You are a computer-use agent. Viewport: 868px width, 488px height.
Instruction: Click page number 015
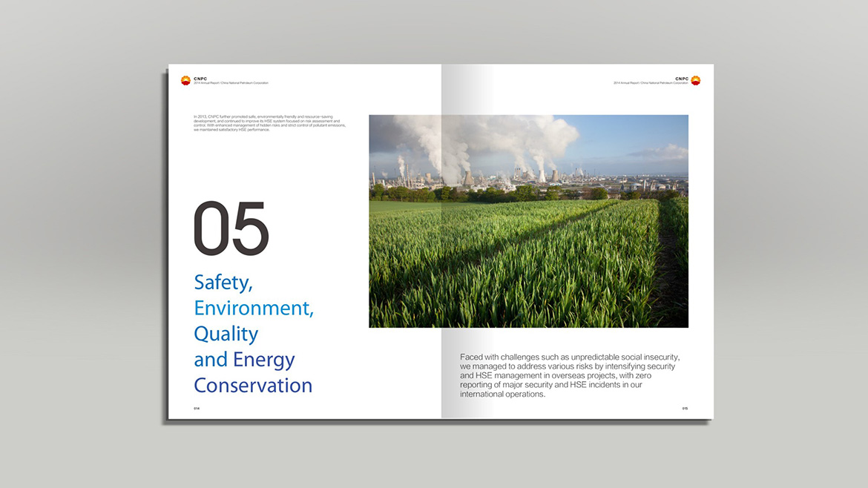(685, 408)
